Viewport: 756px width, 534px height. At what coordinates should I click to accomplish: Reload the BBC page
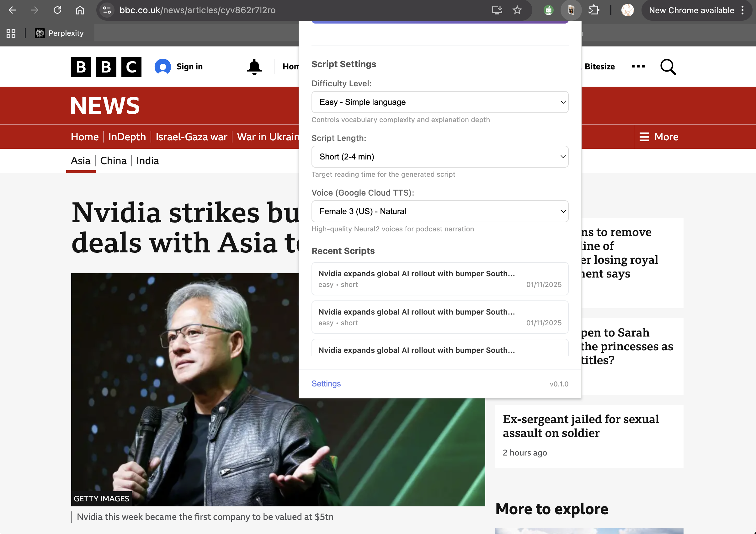57,10
